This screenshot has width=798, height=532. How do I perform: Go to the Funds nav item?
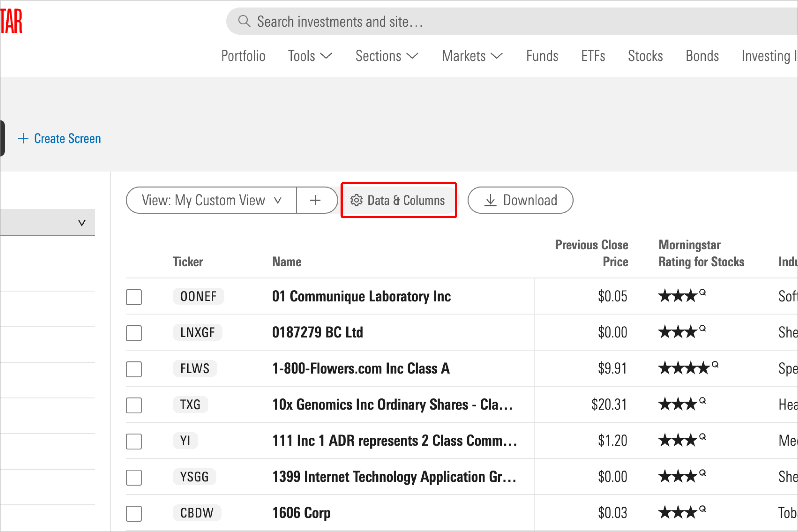(x=542, y=56)
